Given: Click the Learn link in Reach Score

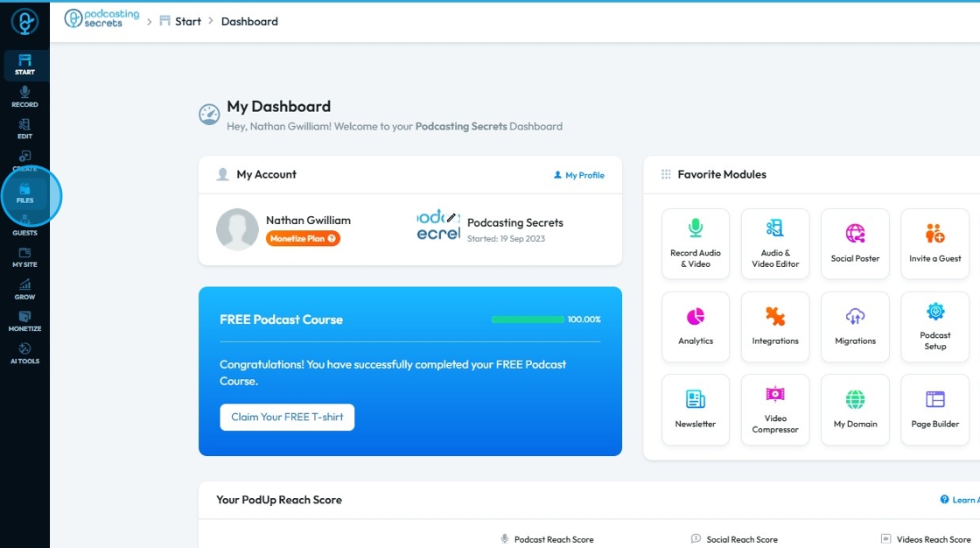Looking at the screenshot, I should point(959,499).
